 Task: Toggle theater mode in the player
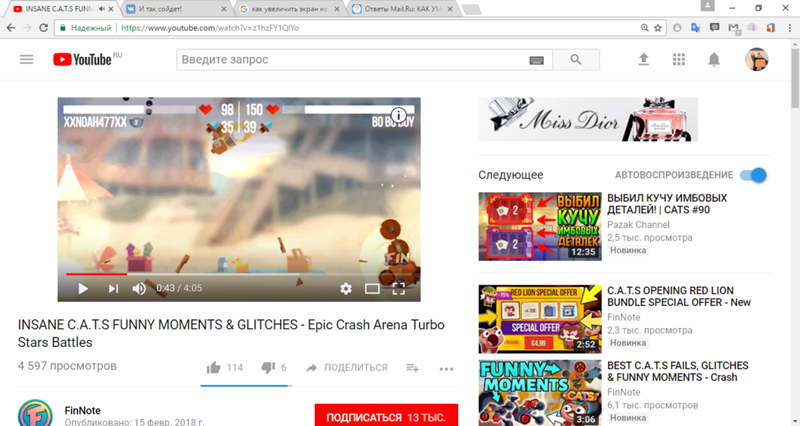pyautogui.click(x=372, y=288)
